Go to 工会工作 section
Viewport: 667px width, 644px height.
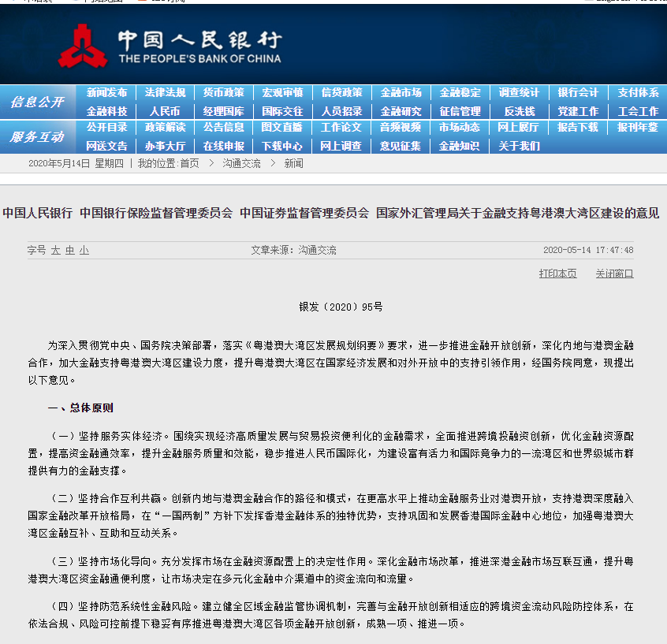638,111
